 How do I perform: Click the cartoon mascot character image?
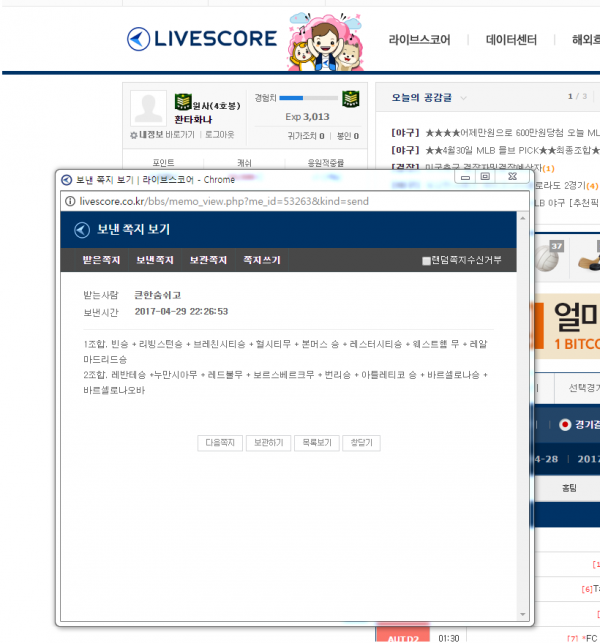coord(326,42)
